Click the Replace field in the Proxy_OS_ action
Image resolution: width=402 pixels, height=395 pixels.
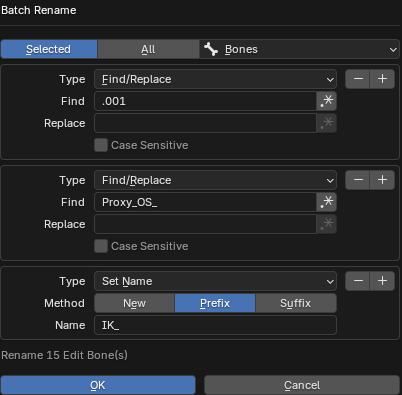[x=205, y=224]
